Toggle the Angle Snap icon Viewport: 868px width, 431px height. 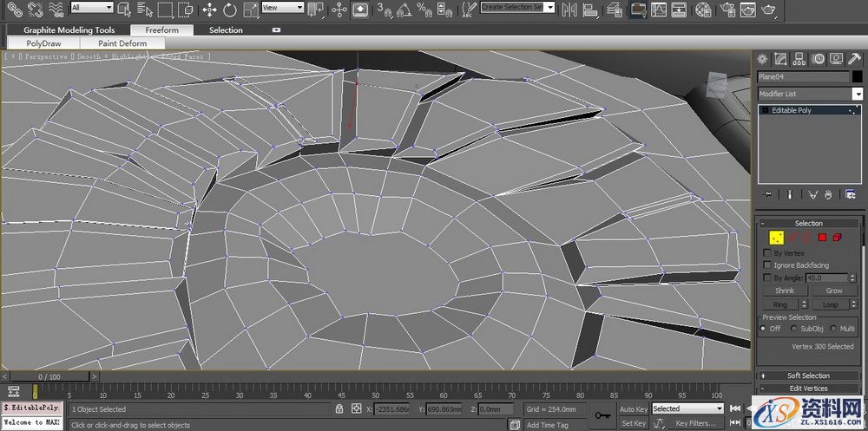pos(404,9)
